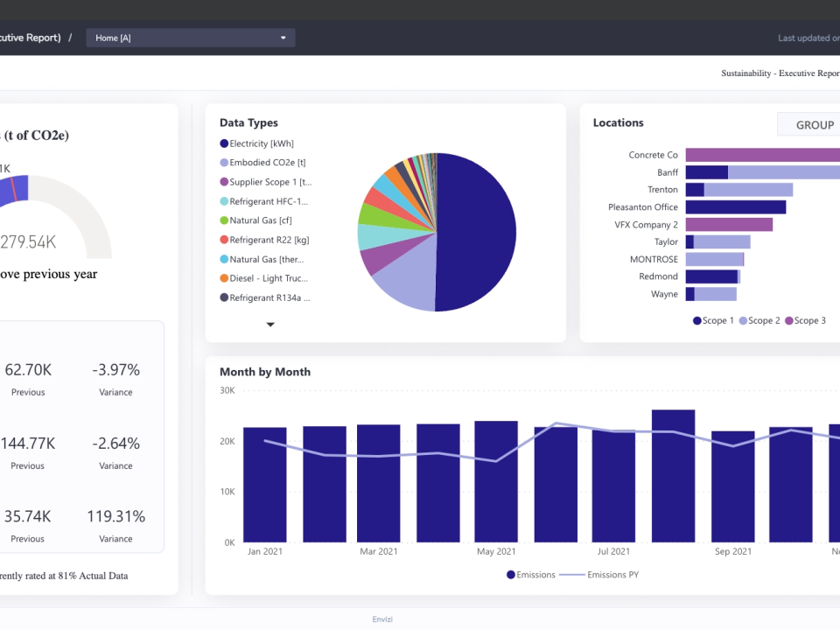Select the 'Sustainability - Executive Repor' header text

780,73
